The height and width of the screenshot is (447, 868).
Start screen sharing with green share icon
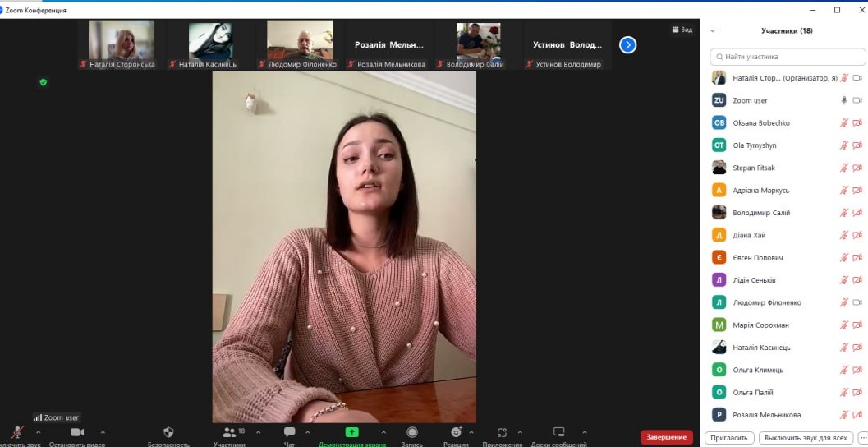click(351, 432)
